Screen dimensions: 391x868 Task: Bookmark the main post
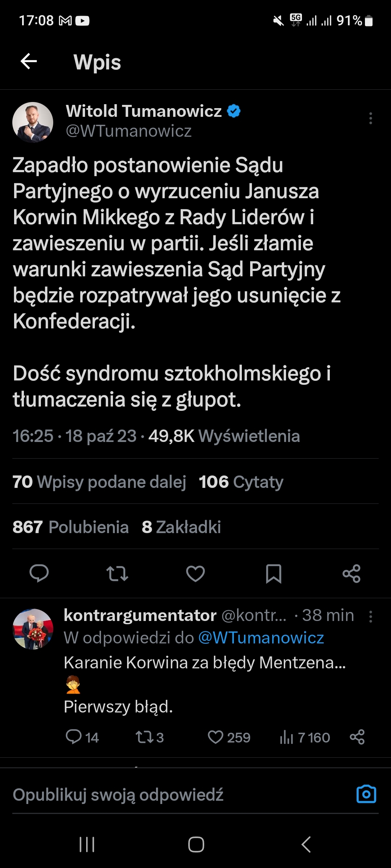coord(274,573)
